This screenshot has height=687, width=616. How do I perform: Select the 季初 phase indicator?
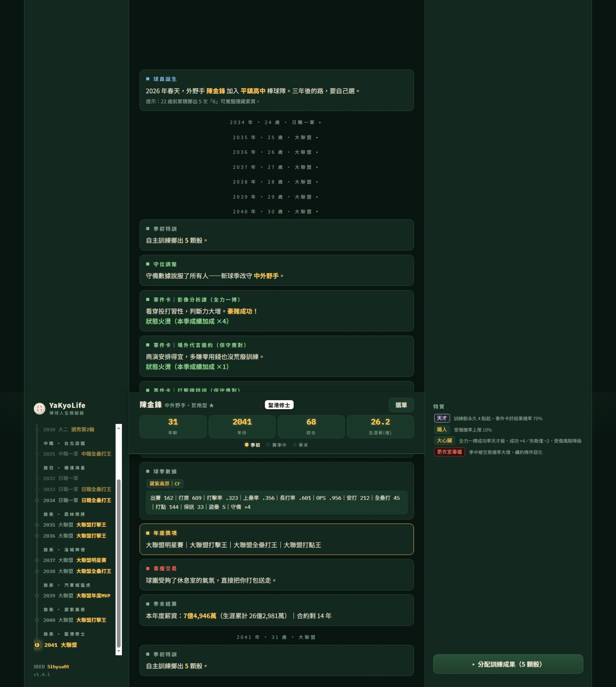point(252,445)
